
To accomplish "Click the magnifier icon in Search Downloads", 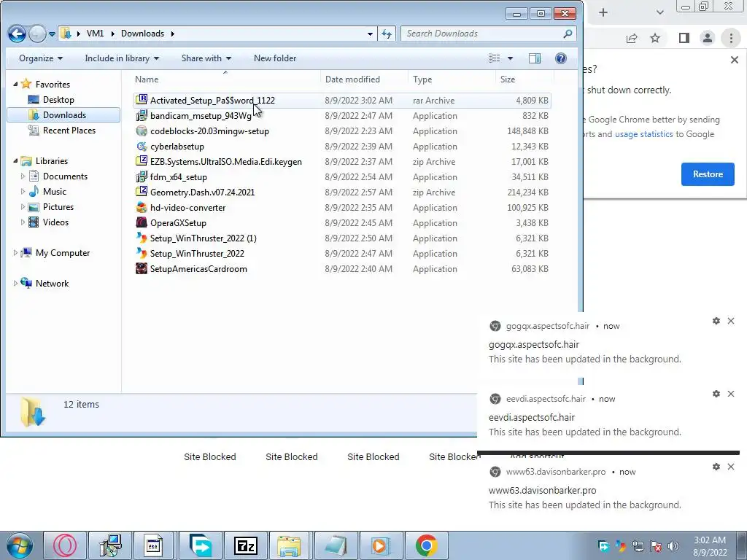I will [x=568, y=34].
